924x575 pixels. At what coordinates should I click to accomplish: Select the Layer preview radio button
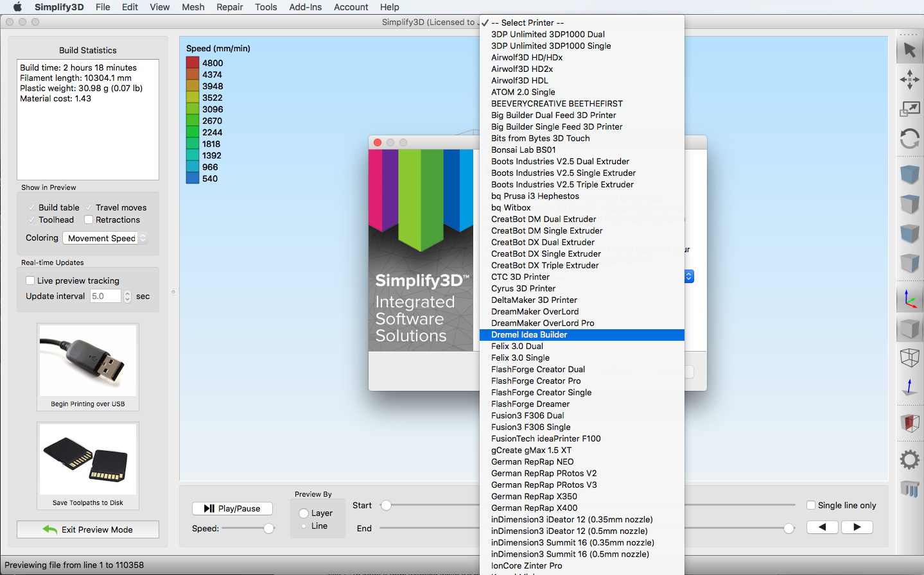click(x=304, y=513)
